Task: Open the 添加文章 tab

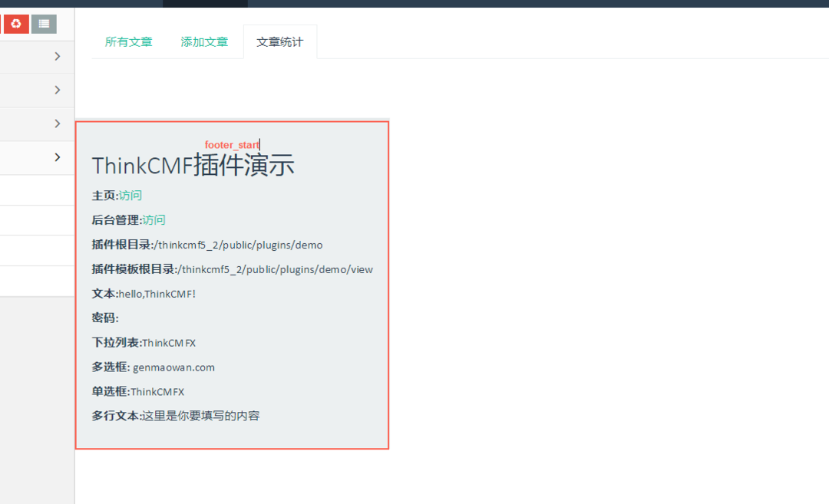Action: click(204, 42)
